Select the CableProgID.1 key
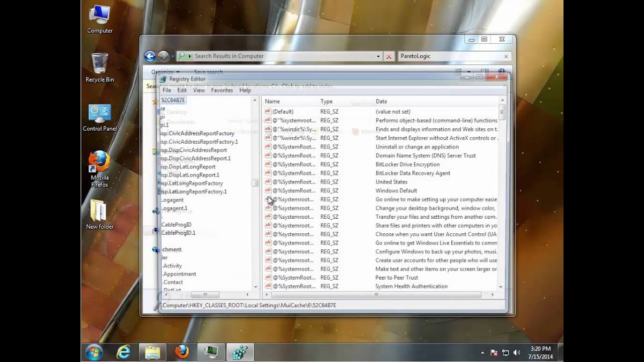The height and width of the screenshot is (362, 644). pos(178,233)
